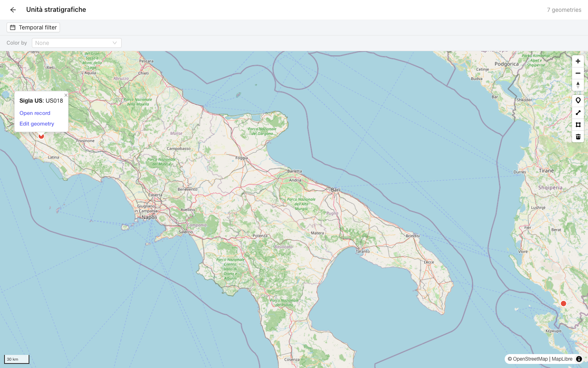Open the OpenStreetMap attribution link
The image size is (588, 368).
pos(530,359)
